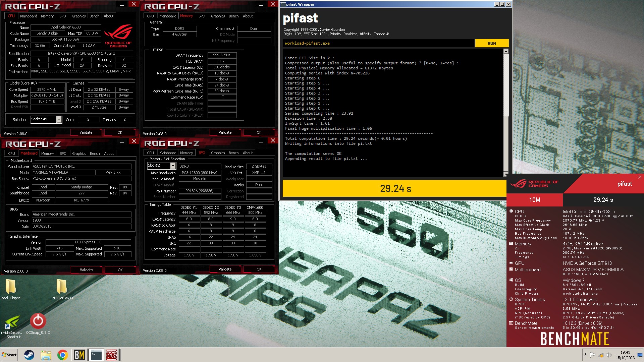Select the ROG CPU-Z taskbar icon
This screenshot has height=362, width=644.
coord(112,355)
